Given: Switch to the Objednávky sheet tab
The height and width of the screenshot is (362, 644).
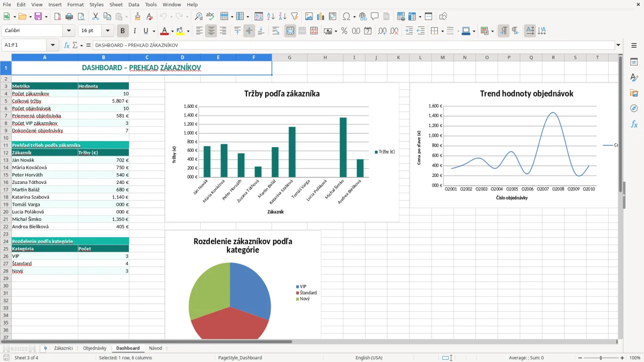Looking at the screenshot, I should (x=94, y=348).
